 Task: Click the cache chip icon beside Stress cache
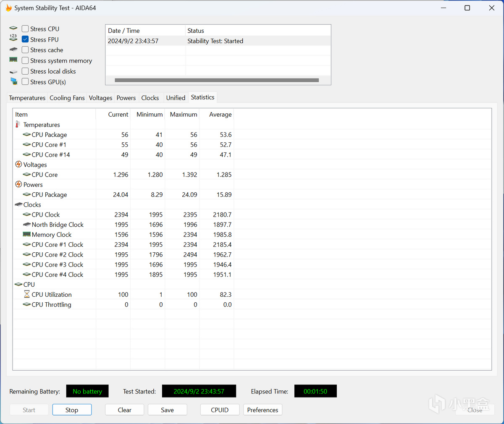point(13,50)
